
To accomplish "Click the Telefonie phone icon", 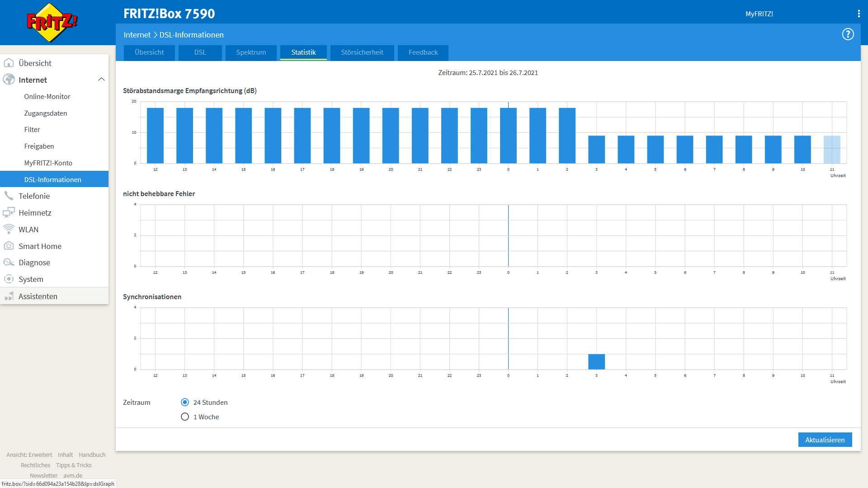I will coord(9,196).
